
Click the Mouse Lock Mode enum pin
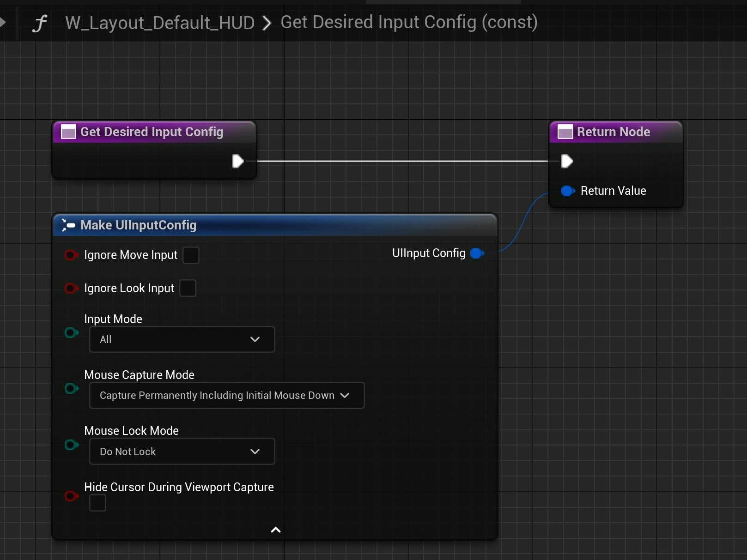[x=71, y=445]
